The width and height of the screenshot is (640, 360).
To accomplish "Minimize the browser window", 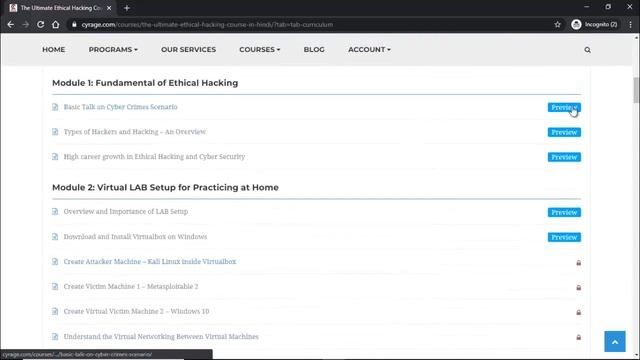I will 587,7.
